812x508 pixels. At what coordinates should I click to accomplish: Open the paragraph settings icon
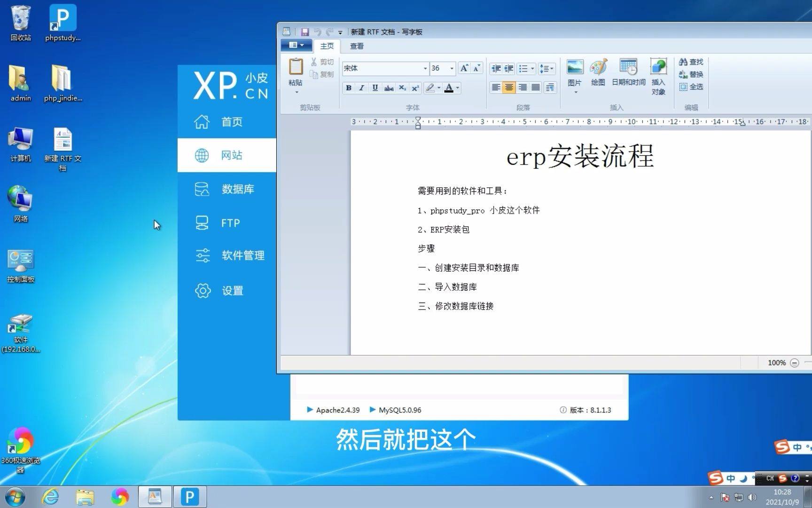tap(550, 87)
